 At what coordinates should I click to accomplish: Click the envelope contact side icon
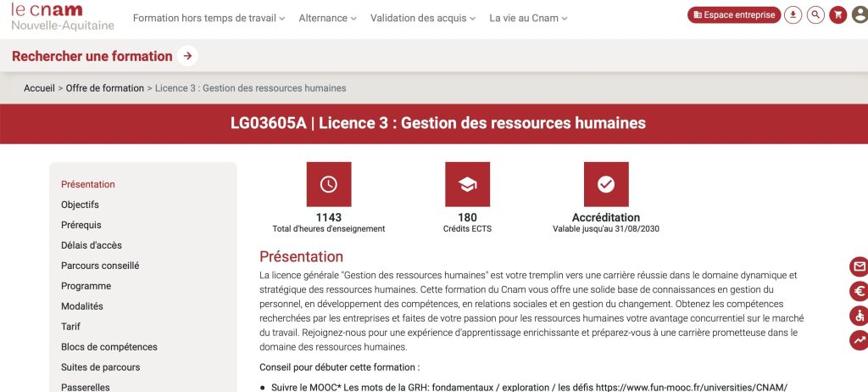[860, 266]
